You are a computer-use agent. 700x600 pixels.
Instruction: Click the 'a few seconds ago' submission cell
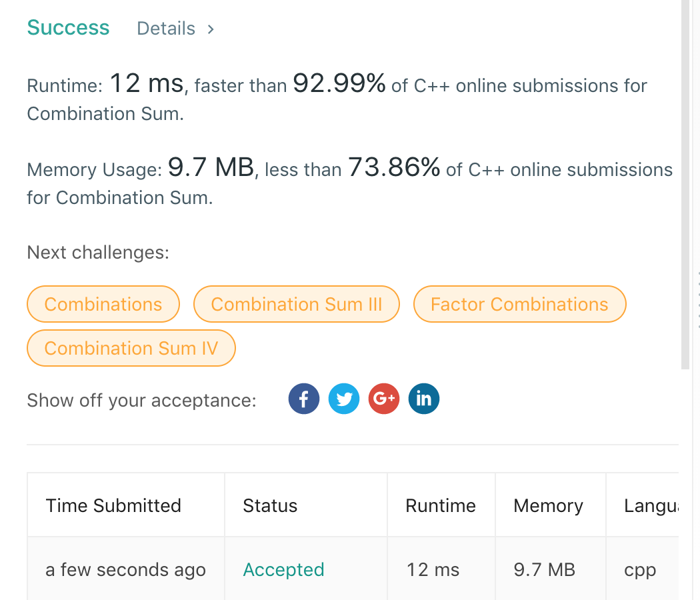click(125, 570)
